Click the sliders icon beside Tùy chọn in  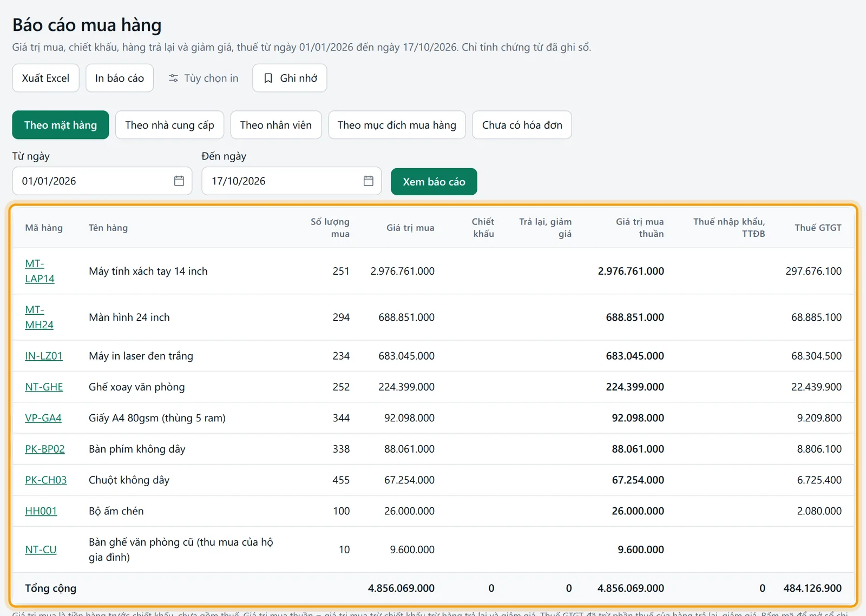(173, 78)
